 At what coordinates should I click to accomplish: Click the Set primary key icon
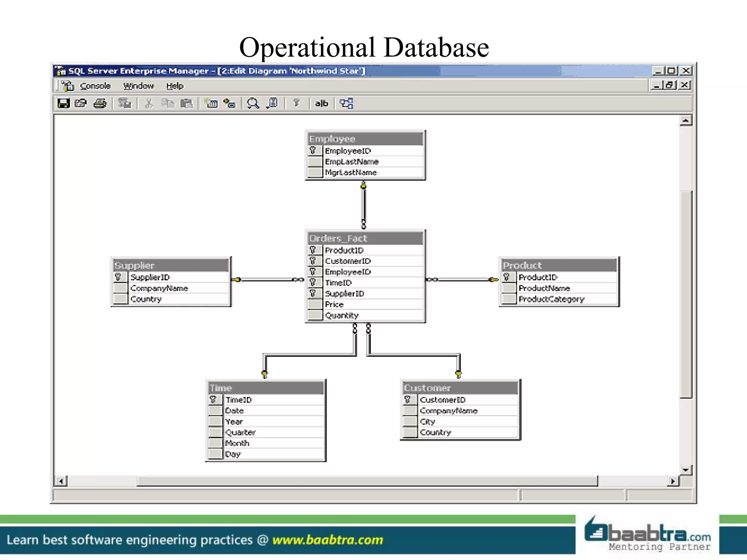pyautogui.click(x=296, y=103)
